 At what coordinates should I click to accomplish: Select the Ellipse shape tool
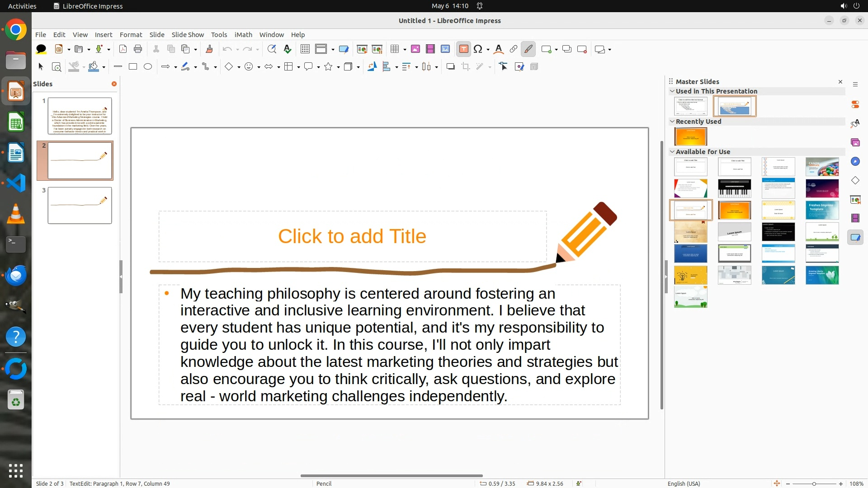pyautogui.click(x=148, y=67)
